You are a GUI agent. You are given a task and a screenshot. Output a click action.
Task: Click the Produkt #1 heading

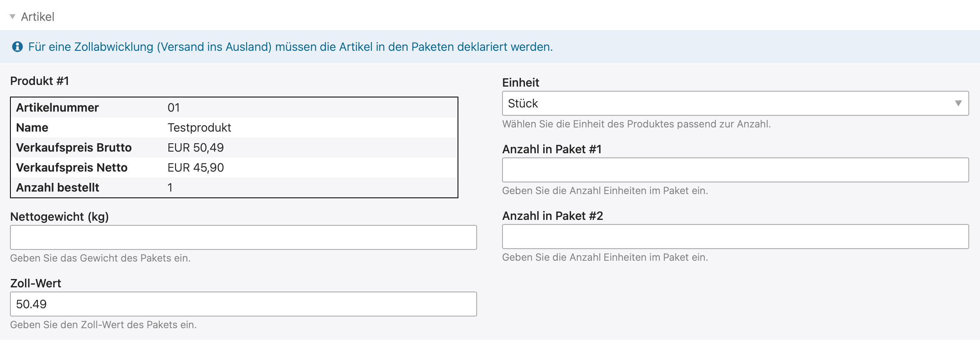(40, 81)
